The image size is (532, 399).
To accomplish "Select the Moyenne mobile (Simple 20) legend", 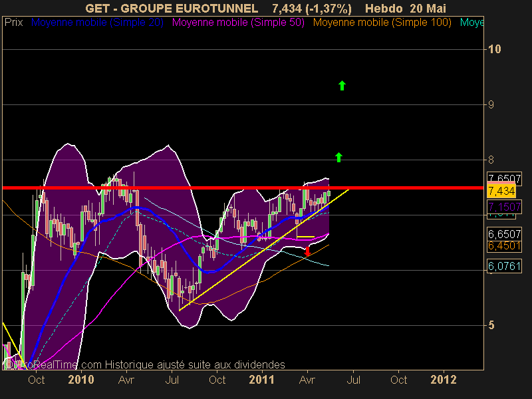I will pos(97,23).
